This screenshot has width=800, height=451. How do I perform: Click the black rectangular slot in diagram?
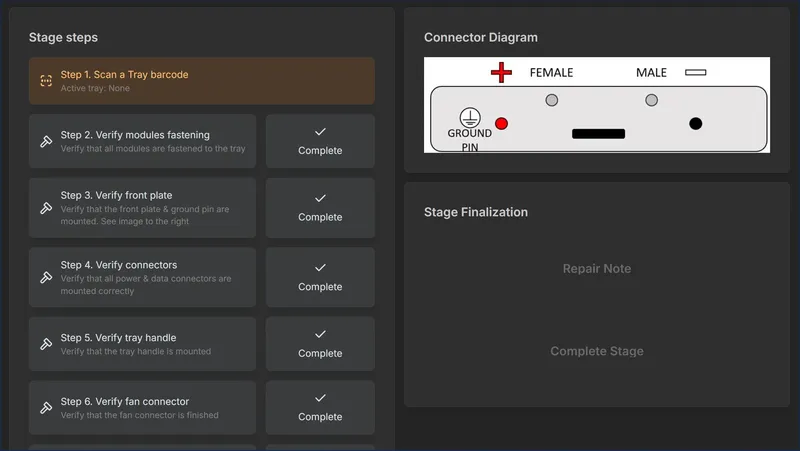(x=598, y=134)
